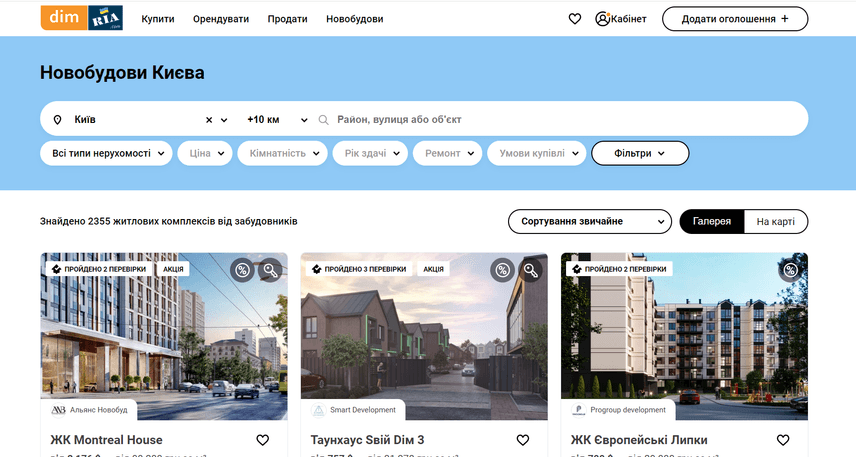Add ЖК Європейські Липки to favorites
This screenshot has height=457, width=856.
(783, 440)
